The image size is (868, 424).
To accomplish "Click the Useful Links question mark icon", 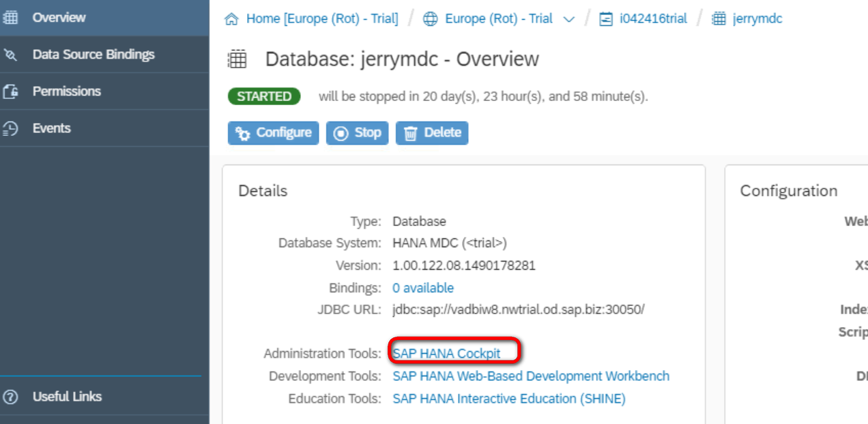I will coord(10,397).
